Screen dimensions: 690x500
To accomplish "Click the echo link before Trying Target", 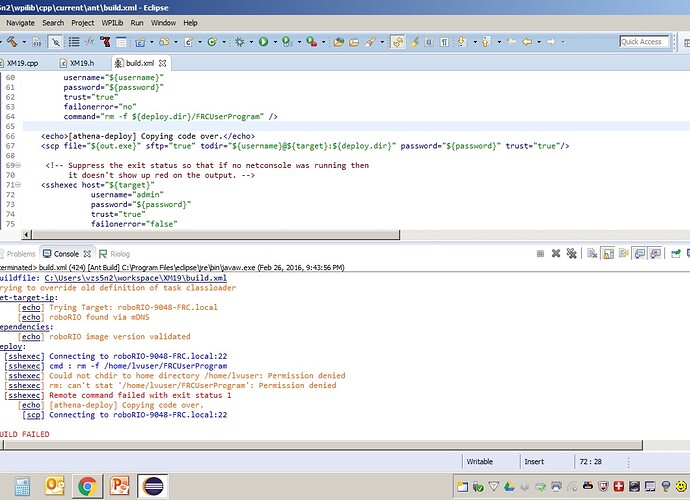I will tap(31, 307).
